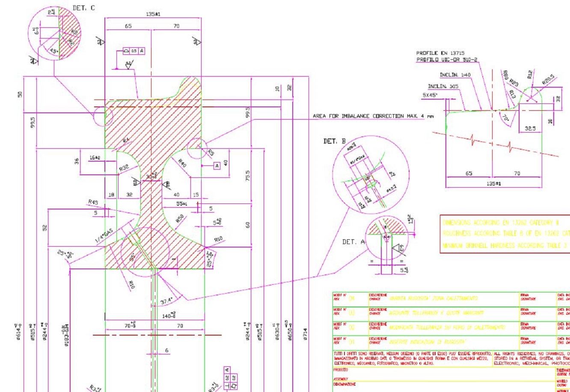570x392 pixels.
Task: Click the '60' vertical dimension
Action: point(247,224)
